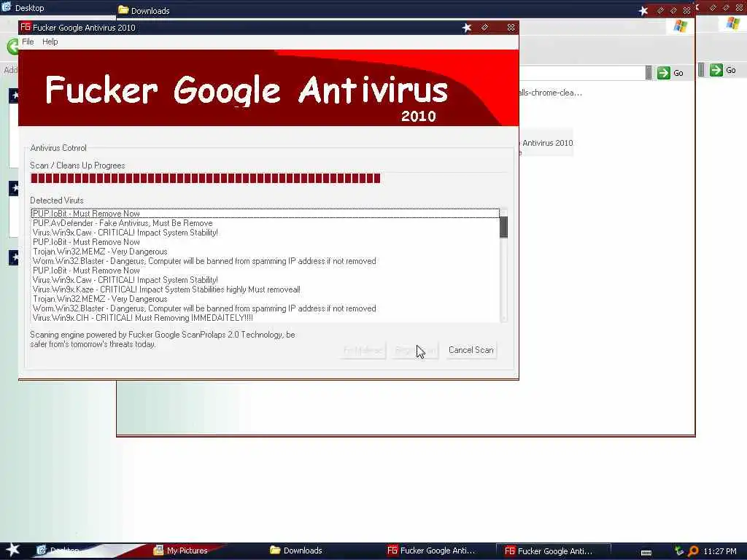Click the 11:27 PM clock
Screen dimensions: 747x560
tap(720, 551)
